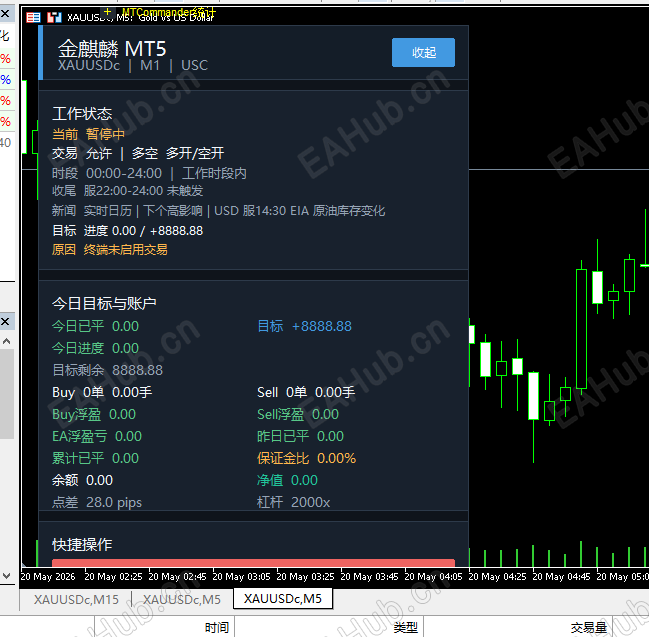Click the 收尾 服22:00-24:00 未触发 line
The image size is (649, 637).
[127, 191]
